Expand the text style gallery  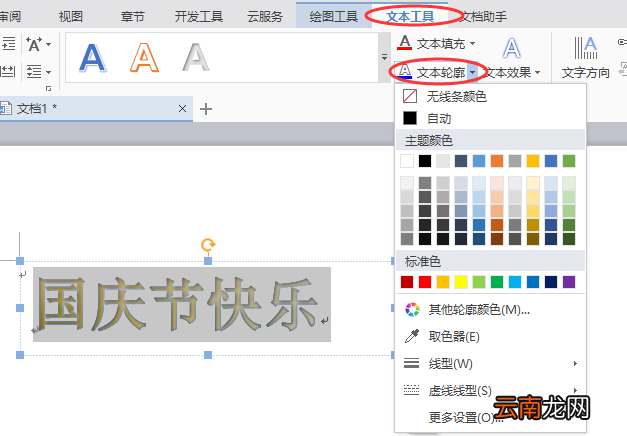point(384,58)
